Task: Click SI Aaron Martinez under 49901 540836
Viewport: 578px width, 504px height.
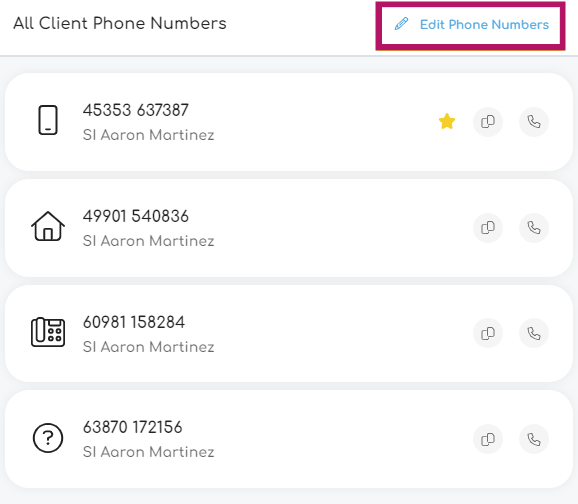Action: 149,241
